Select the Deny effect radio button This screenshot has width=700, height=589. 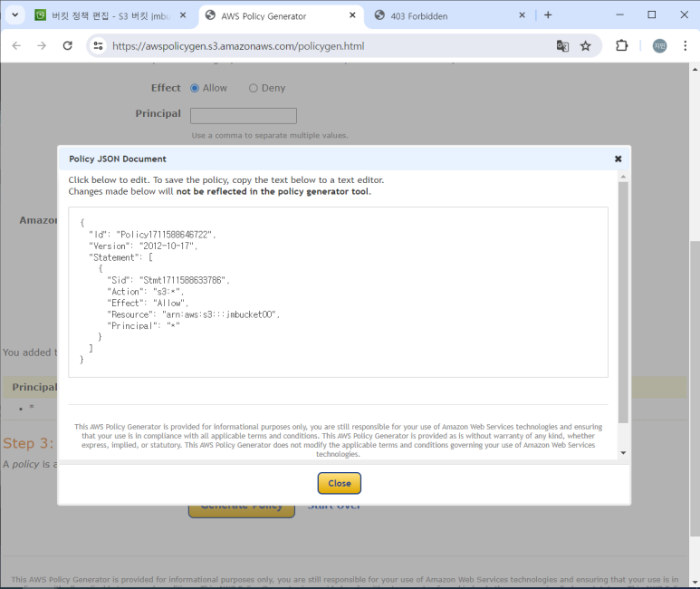pos(254,88)
